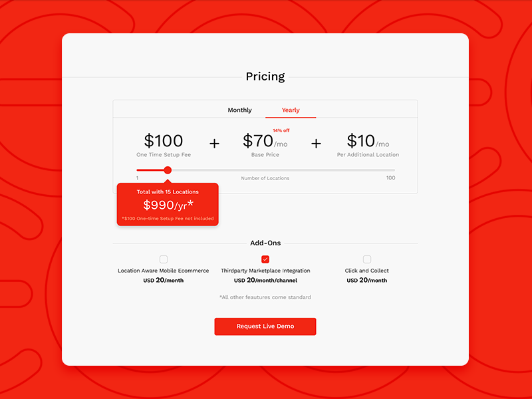Click the first plus sign icon
This screenshot has height=399, width=532.
[x=214, y=144]
